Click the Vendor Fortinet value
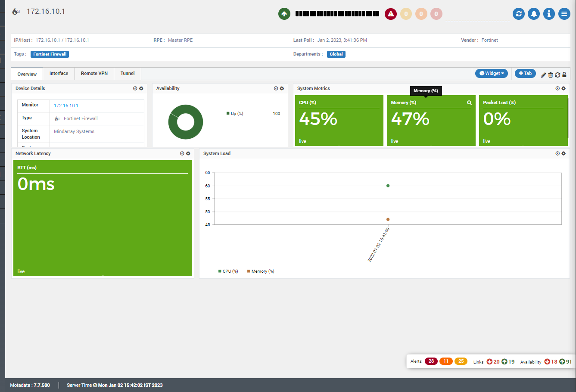 [x=489, y=40]
